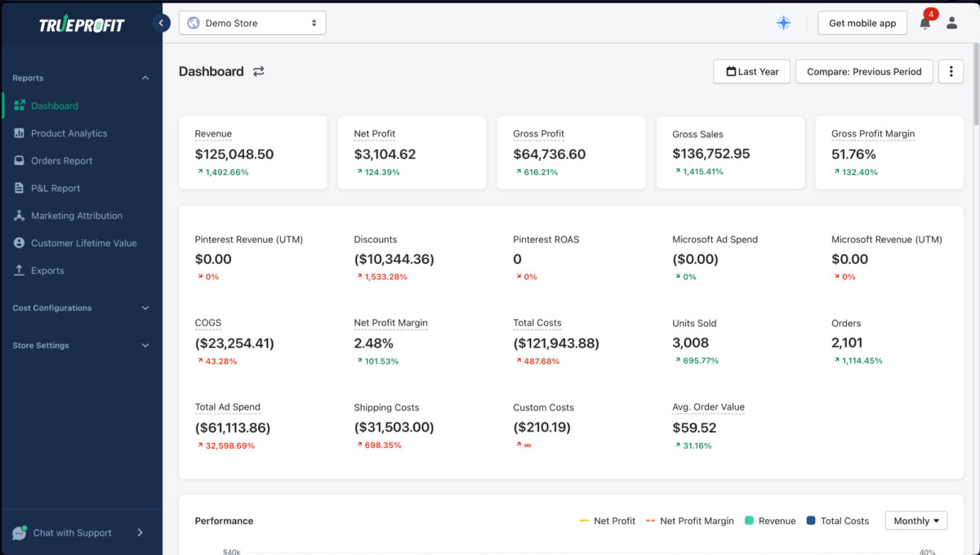980x555 pixels.
Task: Click the sparkle AI assistant icon
Action: coord(783,23)
